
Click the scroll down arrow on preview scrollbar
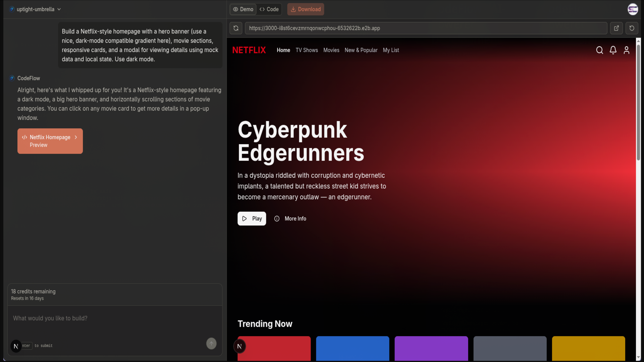click(638, 358)
